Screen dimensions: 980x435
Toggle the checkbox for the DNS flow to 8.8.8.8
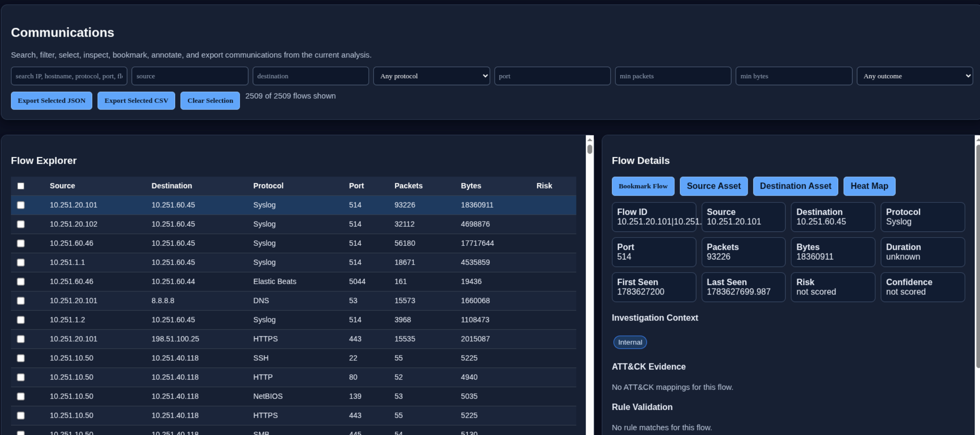tap(21, 301)
